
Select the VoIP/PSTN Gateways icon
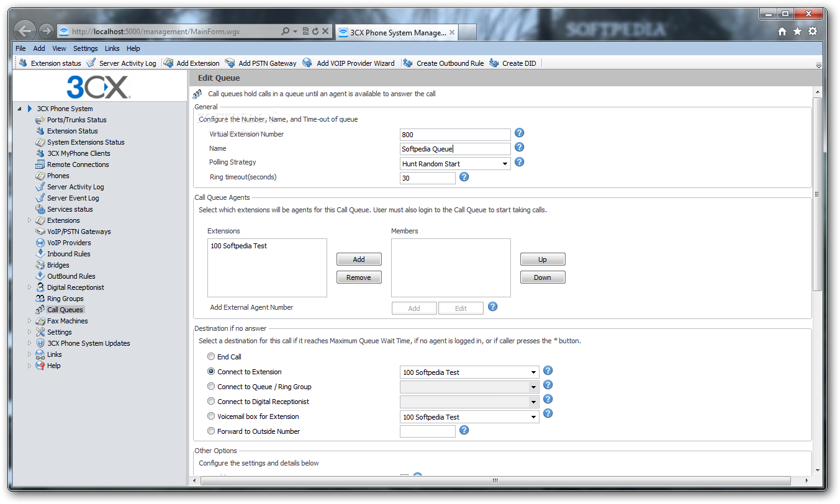pyautogui.click(x=40, y=232)
